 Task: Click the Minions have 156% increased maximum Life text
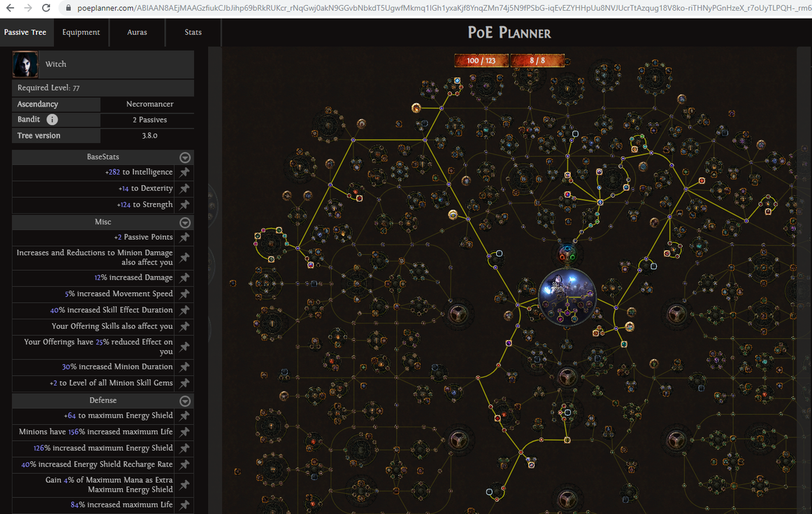[x=96, y=432]
